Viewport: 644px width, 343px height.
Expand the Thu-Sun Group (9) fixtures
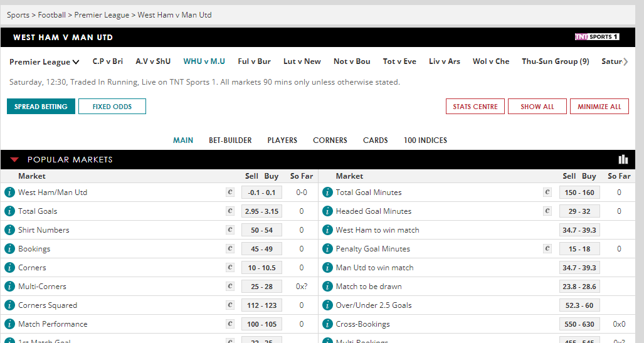(556, 61)
